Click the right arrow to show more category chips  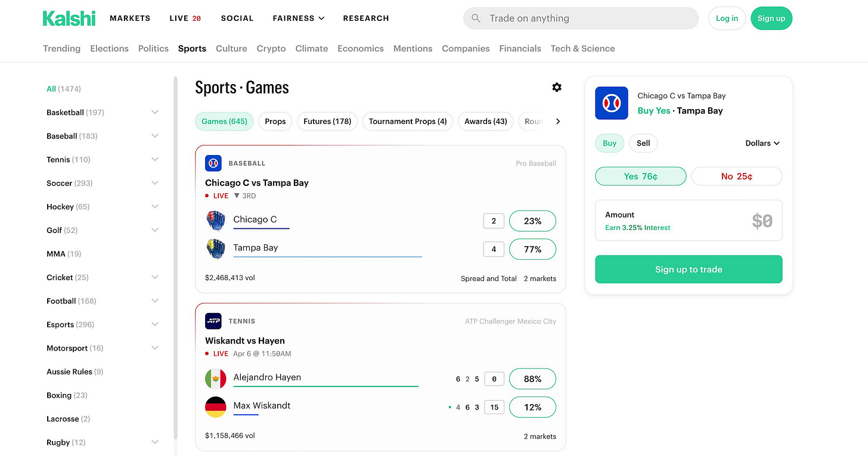click(x=558, y=121)
